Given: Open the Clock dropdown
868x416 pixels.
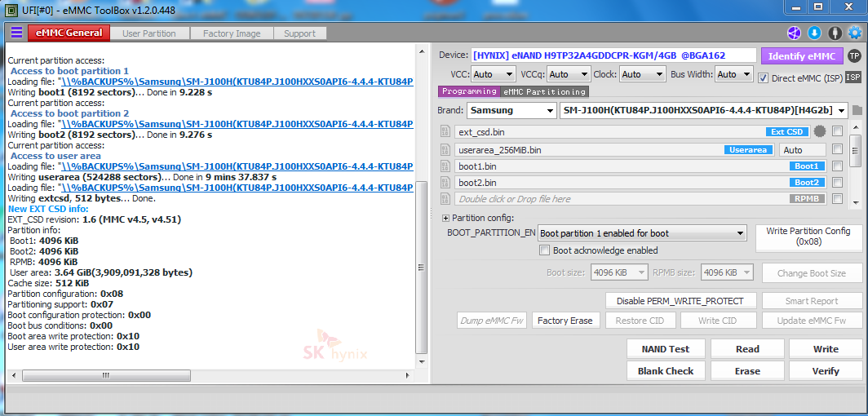Looking at the screenshot, I should 643,74.
